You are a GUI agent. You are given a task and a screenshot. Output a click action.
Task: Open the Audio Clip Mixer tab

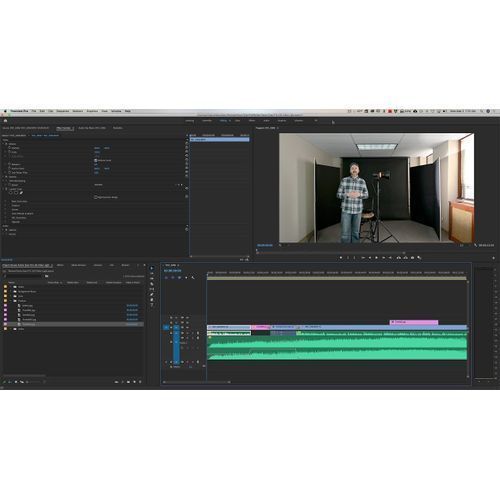92,128
